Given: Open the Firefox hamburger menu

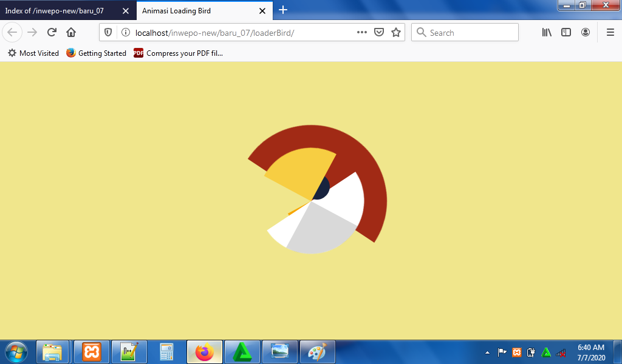Looking at the screenshot, I should (610, 33).
